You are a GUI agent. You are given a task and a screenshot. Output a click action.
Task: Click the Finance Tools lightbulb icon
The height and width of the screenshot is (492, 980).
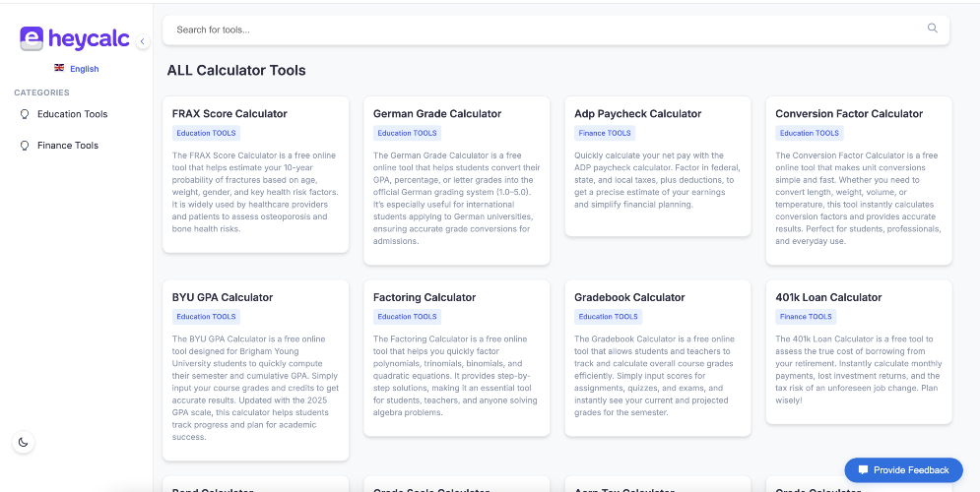coord(25,146)
